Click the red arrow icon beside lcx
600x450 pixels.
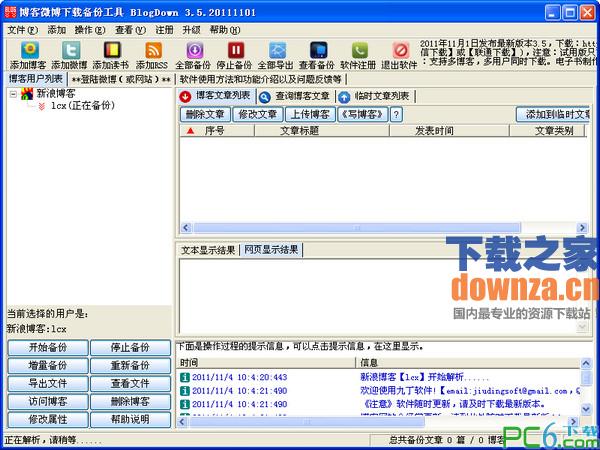click(x=41, y=106)
